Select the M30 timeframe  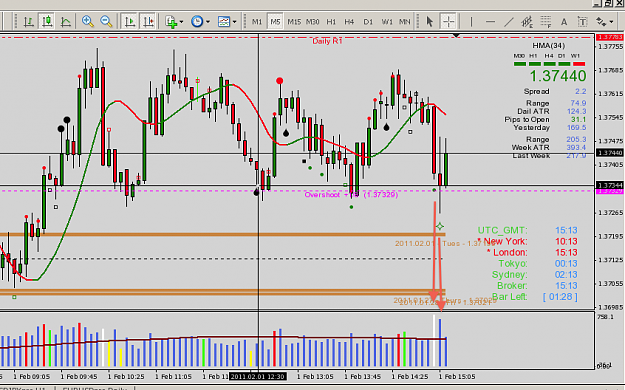[x=312, y=22]
